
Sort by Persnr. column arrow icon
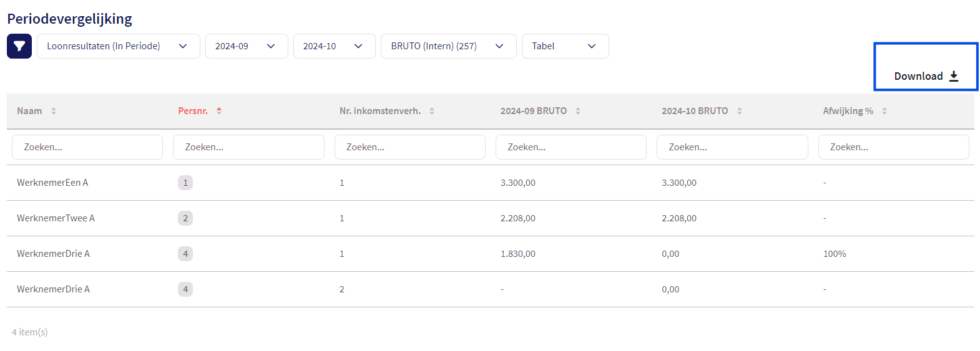(x=219, y=111)
